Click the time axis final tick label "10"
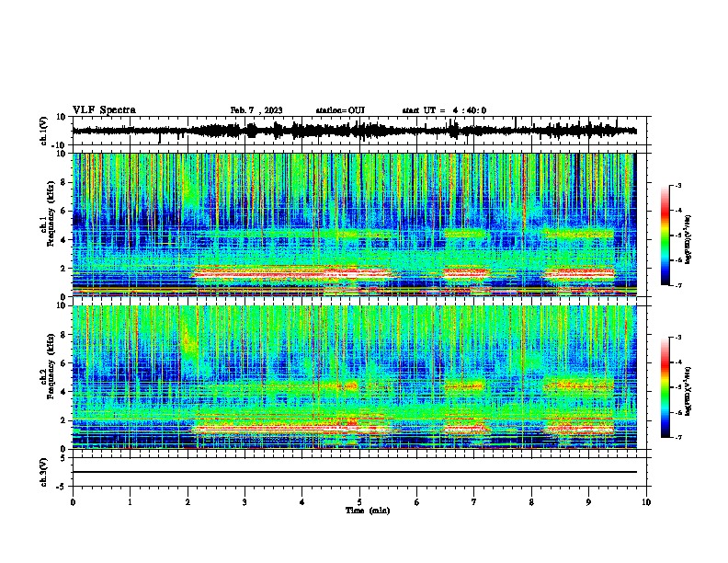 646,502
